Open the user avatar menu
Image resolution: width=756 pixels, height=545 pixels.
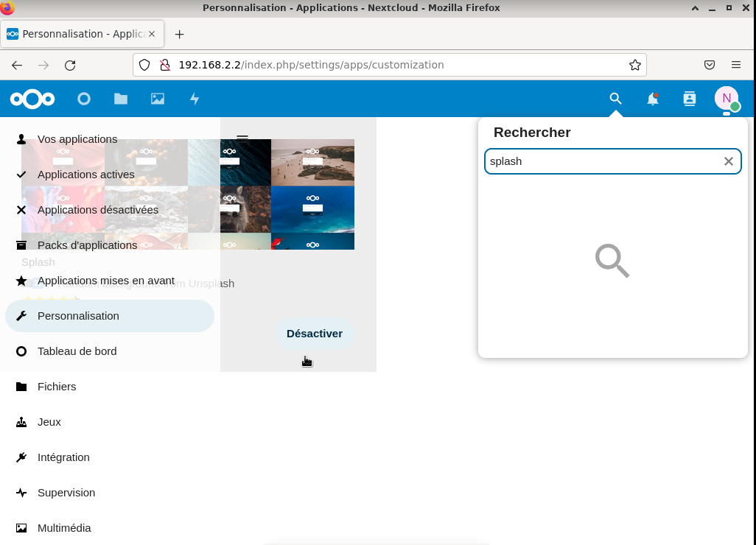(727, 99)
